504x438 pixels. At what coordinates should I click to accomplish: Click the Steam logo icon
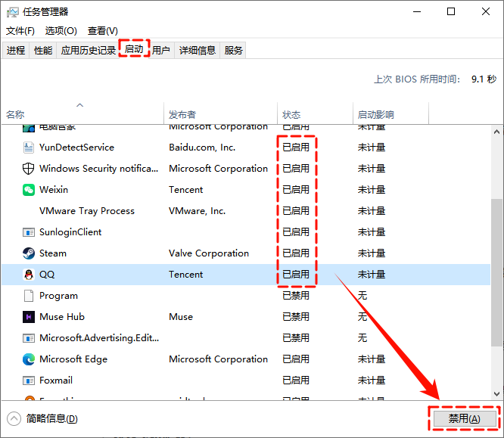point(28,253)
